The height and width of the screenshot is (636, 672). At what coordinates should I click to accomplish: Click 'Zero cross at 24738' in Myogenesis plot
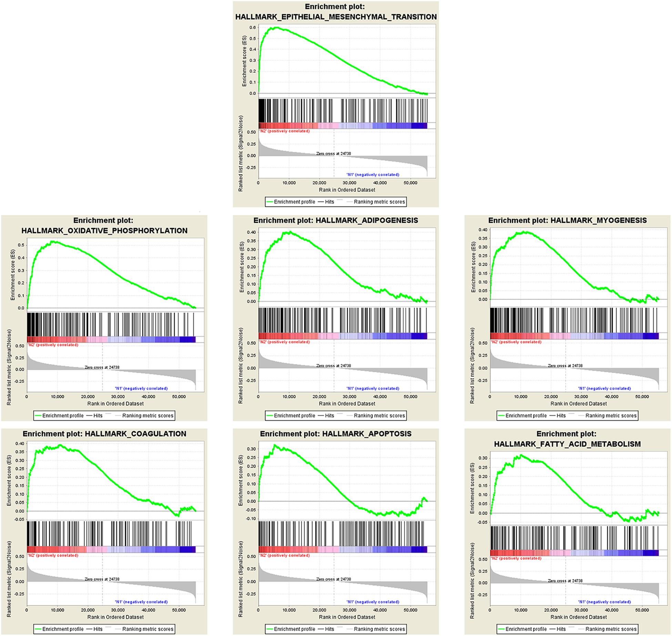[x=565, y=366]
